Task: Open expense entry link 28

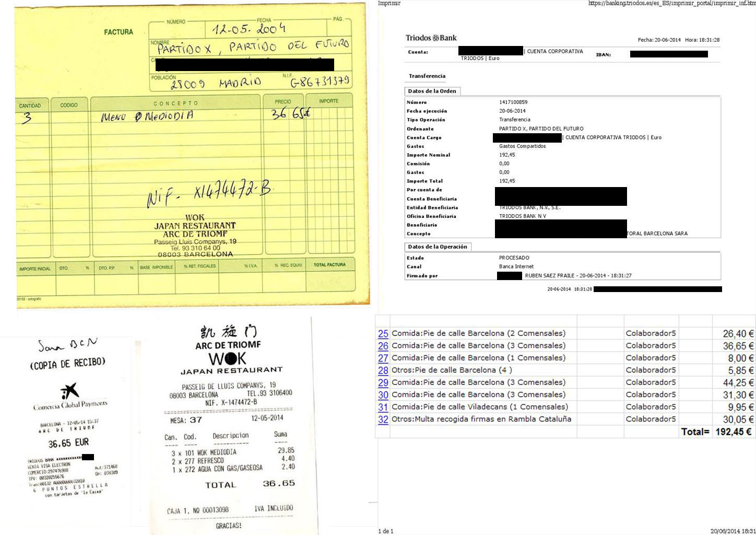Action: pos(383,370)
